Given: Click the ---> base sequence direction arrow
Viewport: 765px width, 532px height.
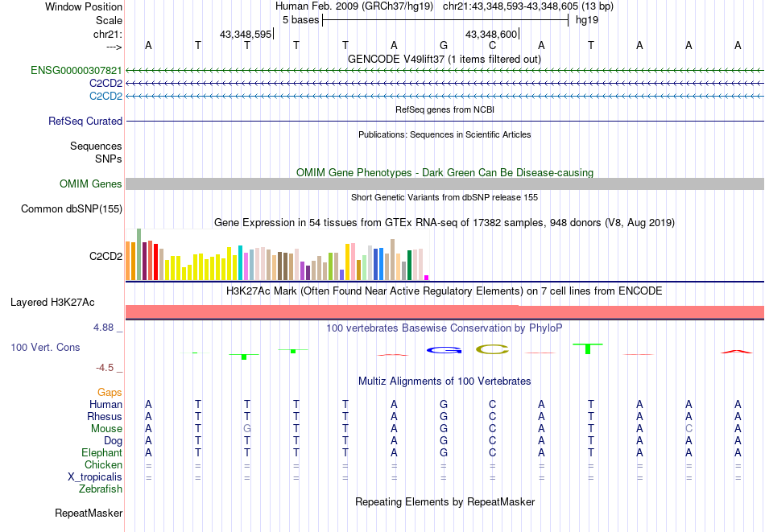Looking at the screenshot, I should click(114, 47).
